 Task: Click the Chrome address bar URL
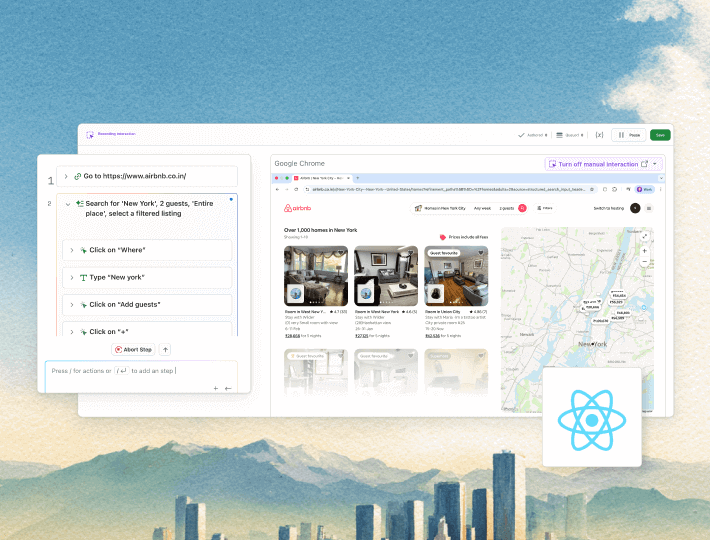click(448, 190)
